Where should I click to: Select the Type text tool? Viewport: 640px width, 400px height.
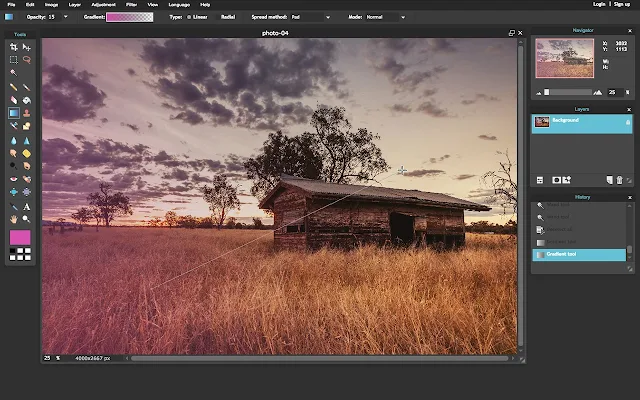[27, 205]
